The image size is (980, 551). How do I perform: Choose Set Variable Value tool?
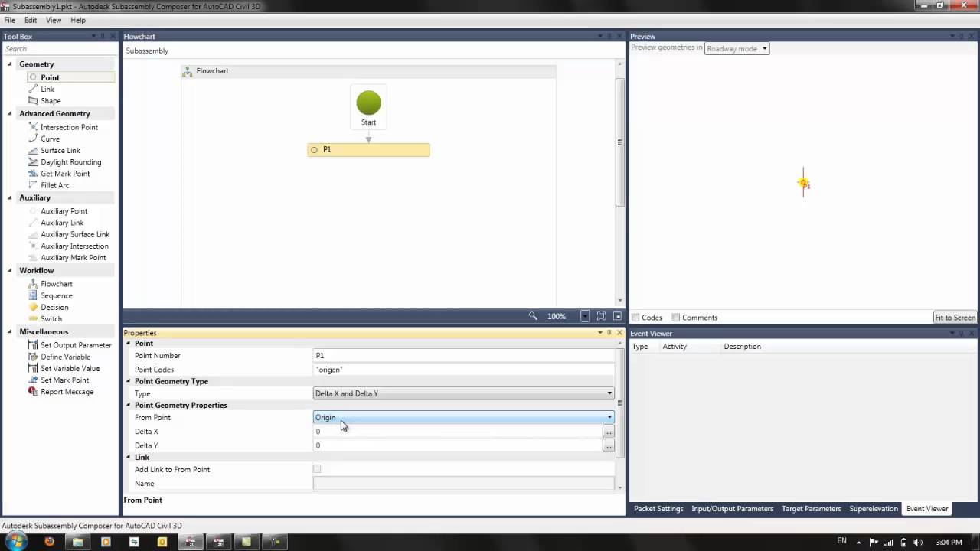[70, 368]
